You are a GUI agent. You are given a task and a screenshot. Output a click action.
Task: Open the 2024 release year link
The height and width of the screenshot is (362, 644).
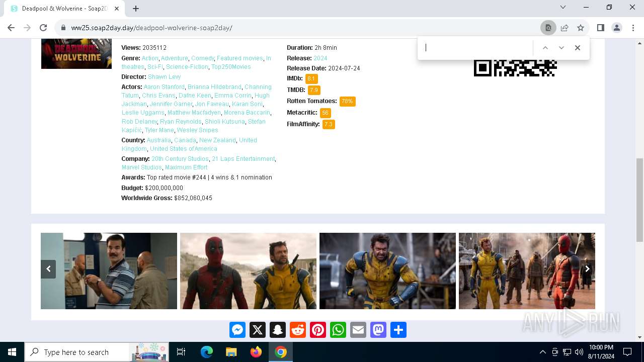[320, 58]
